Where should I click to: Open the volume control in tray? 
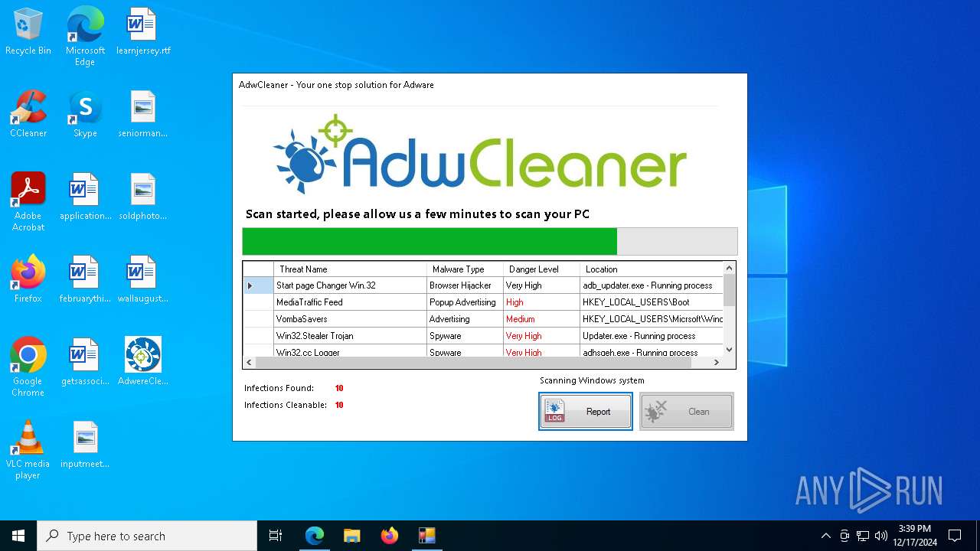click(881, 536)
